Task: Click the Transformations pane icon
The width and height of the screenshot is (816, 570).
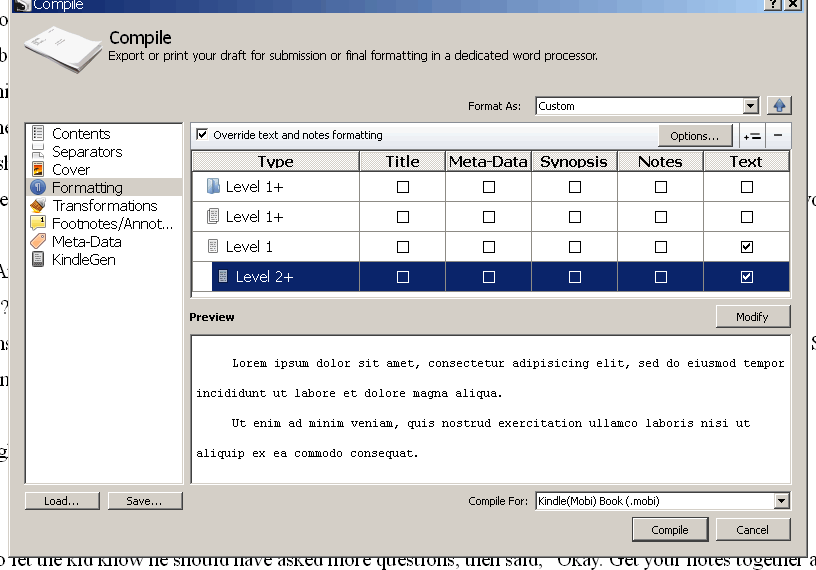Action: (38, 206)
